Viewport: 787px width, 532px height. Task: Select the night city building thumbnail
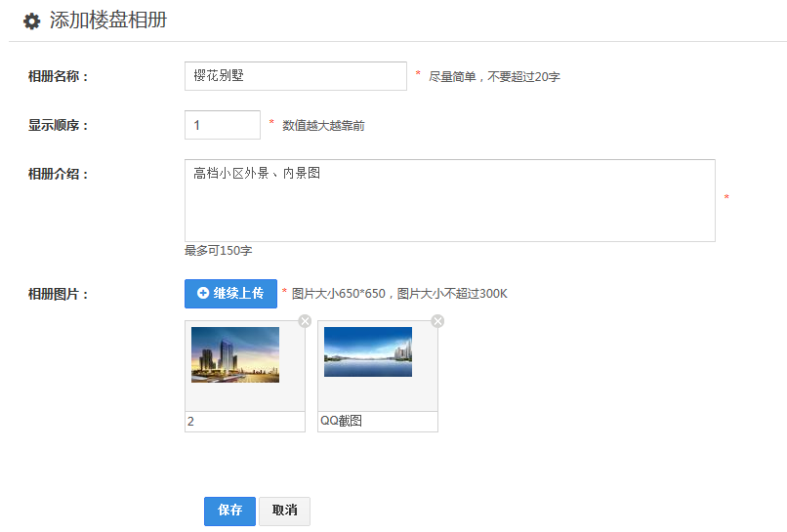point(235,354)
